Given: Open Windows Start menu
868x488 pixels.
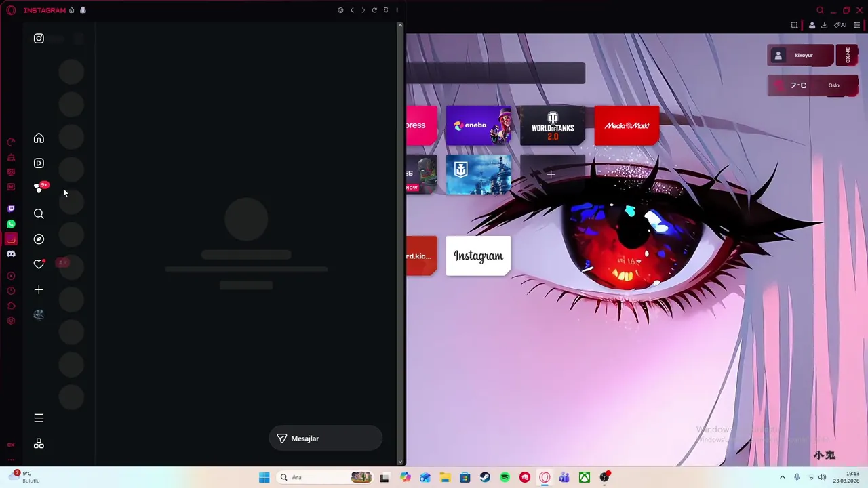Looking at the screenshot, I should click(x=264, y=477).
